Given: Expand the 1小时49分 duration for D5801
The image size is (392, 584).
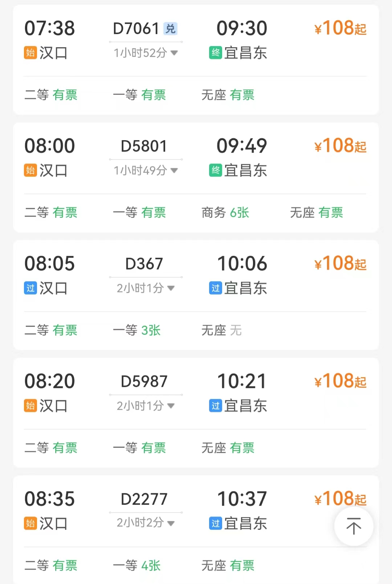Looking at the screenshot, I should [146, 170].
